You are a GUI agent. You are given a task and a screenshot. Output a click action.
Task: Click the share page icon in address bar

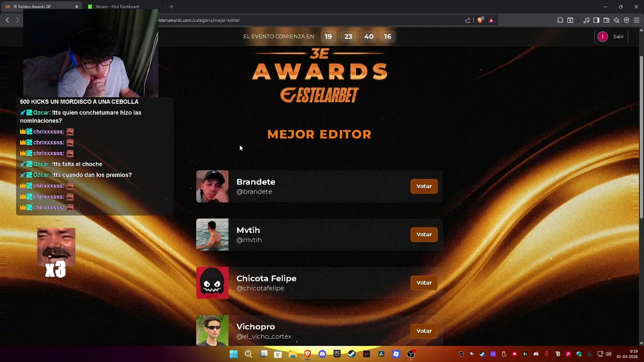[468, 20]
